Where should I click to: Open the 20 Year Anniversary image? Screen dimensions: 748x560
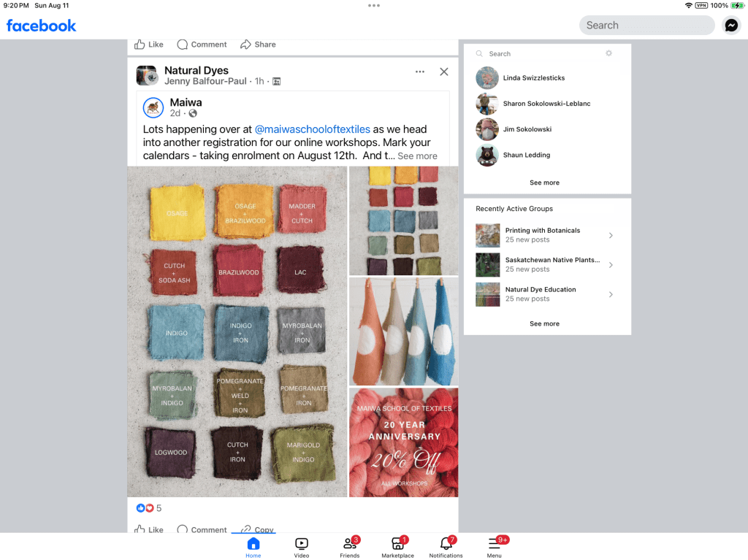pos(403,442)
